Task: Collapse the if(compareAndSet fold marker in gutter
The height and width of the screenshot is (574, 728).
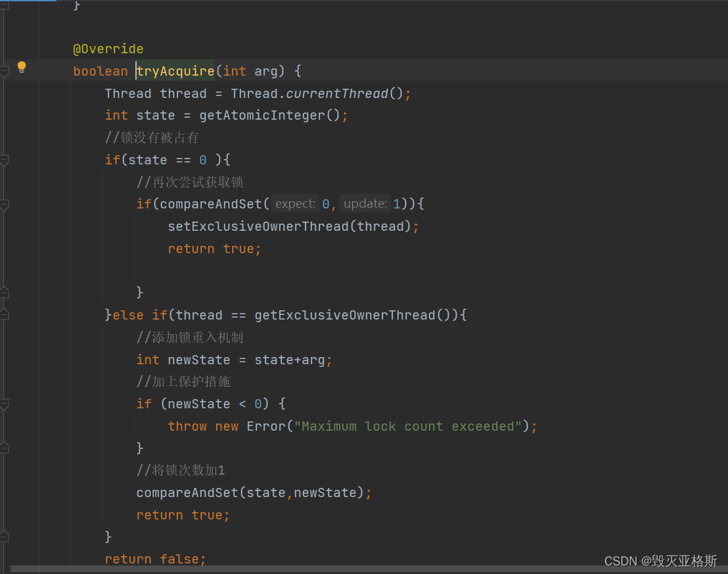Action: point(4,205)
